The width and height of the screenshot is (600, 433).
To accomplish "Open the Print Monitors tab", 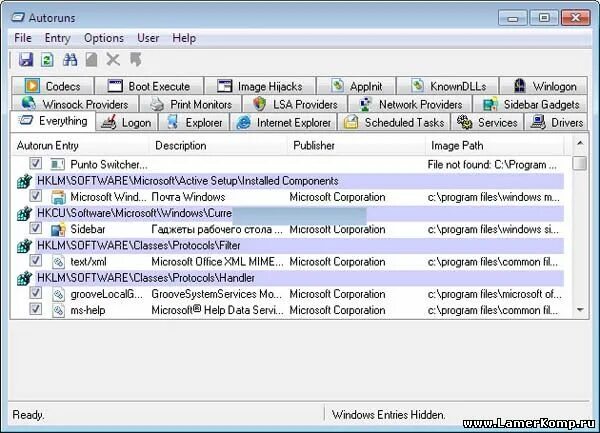I will click(191, 104).
